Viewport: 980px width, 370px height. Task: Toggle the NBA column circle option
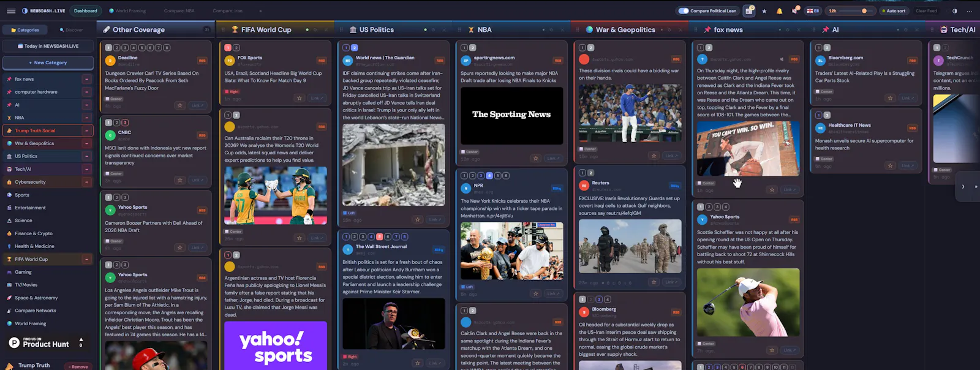(551, 29)
